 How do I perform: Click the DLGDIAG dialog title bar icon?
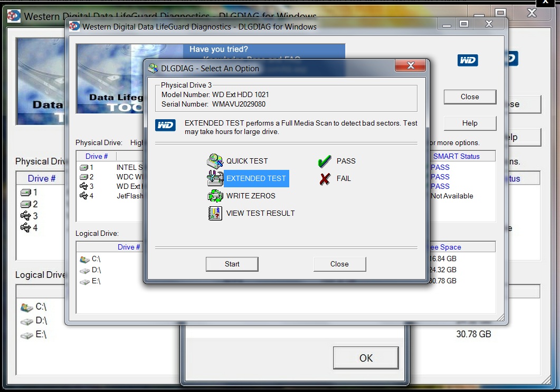pos(153,68)
